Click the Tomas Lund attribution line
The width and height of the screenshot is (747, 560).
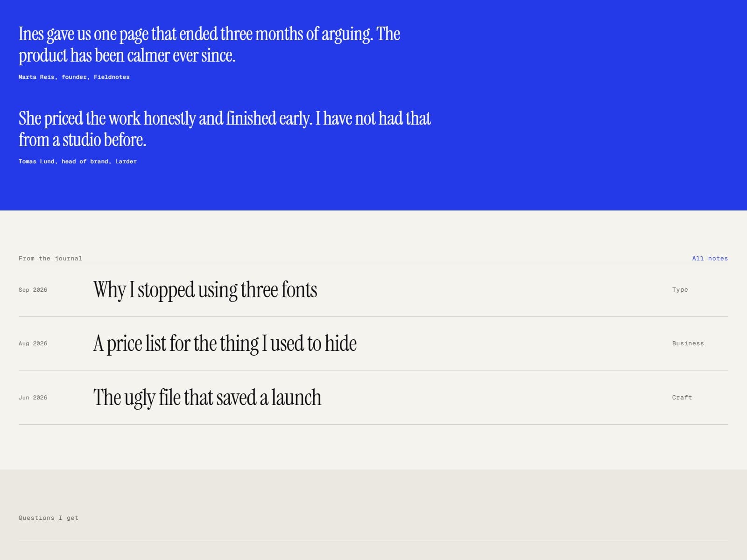pyautogui.click(x=78, y=161)
